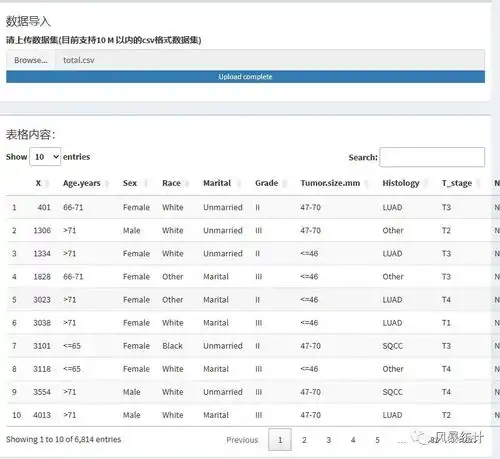Click Grade II cell in row 5
This screenshot has height=459, width=500.
[257, 299]
